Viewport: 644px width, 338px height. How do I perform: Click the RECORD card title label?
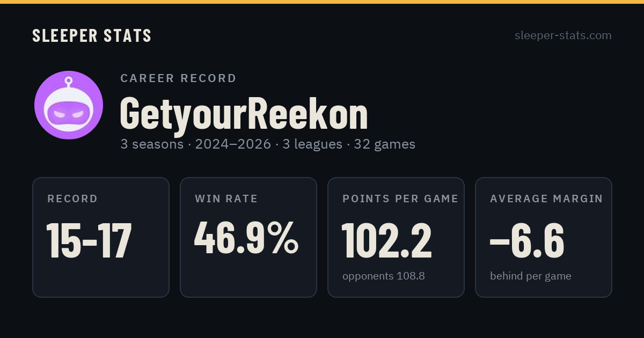(x=72, y=199)
